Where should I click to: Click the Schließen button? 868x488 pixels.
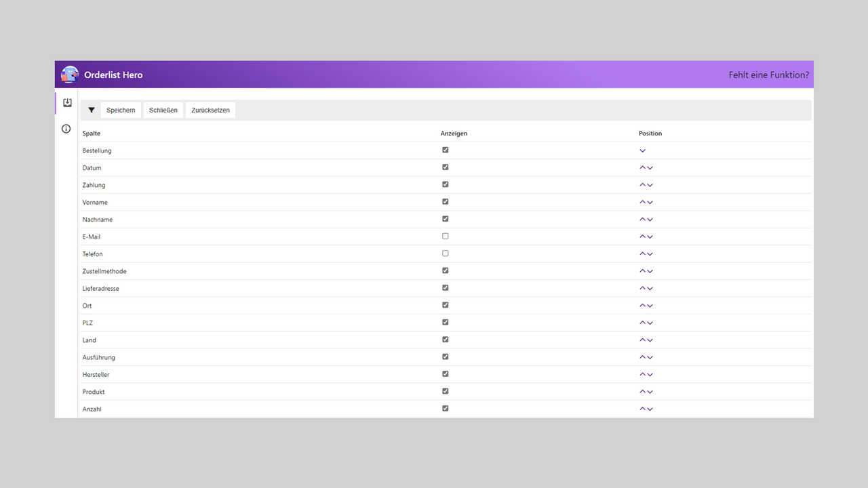click(163, 110)
